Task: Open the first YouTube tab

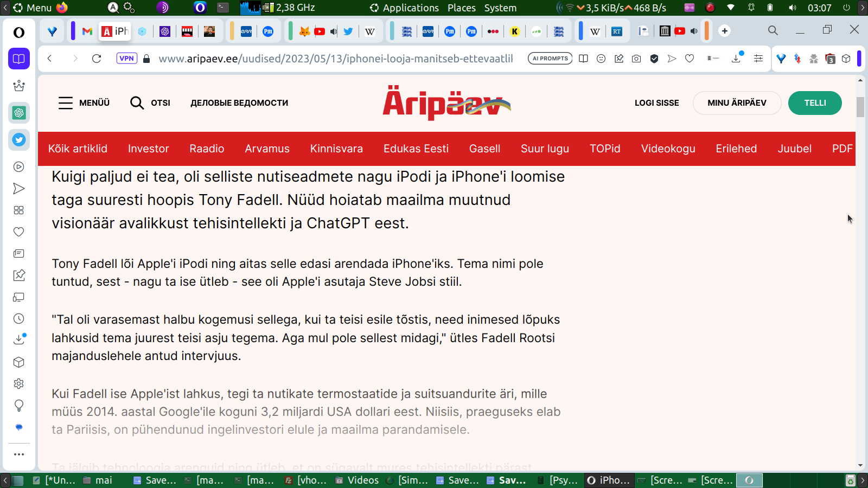Action: tap(320, 31)
